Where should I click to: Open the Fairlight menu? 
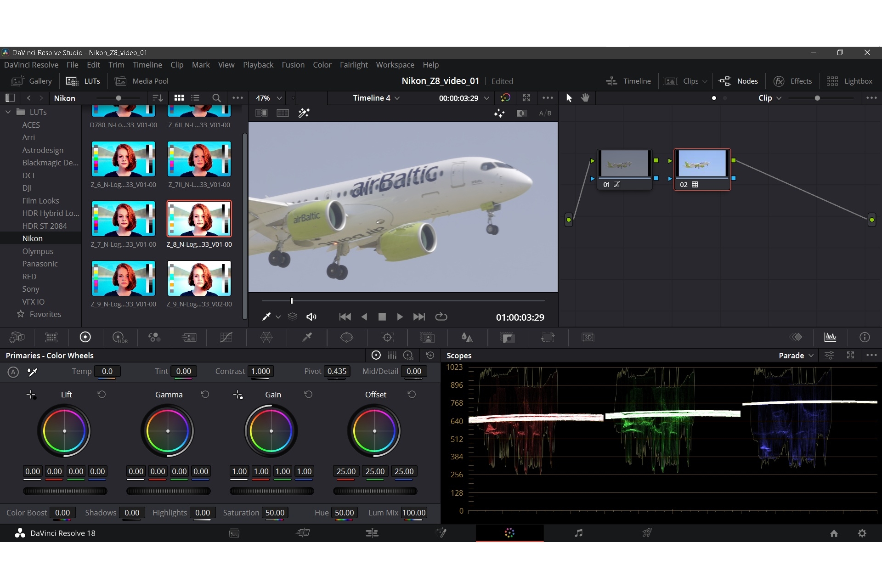[x=354, y=65]
